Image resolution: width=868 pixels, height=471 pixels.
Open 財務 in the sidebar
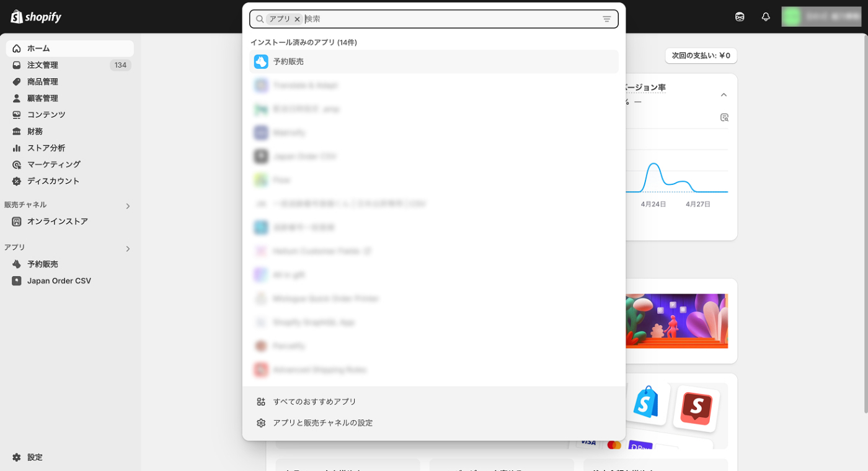point(70,132)
